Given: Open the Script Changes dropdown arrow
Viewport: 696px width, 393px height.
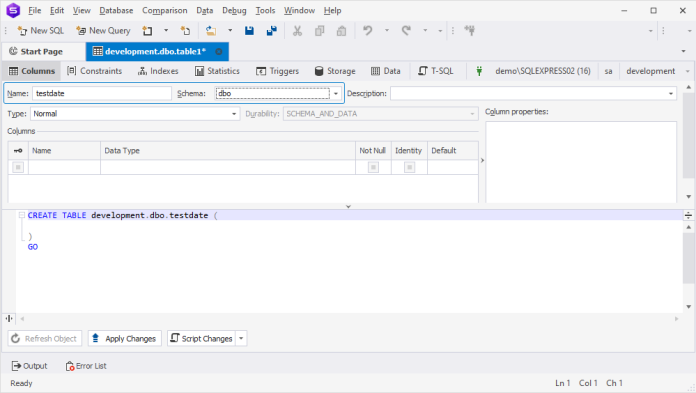Looking at the screenshot, I should pyautogui.click(x=241, y=339).
